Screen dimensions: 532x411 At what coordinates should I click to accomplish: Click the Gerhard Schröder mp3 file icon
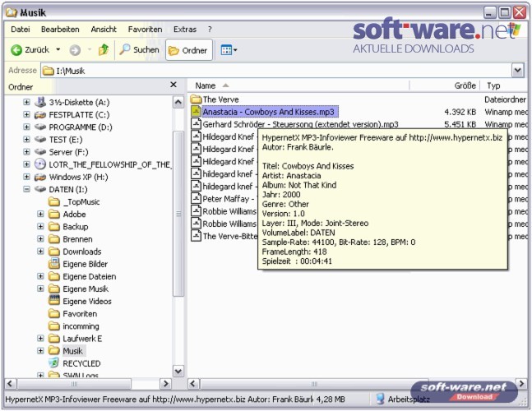(x=196, y=124)
